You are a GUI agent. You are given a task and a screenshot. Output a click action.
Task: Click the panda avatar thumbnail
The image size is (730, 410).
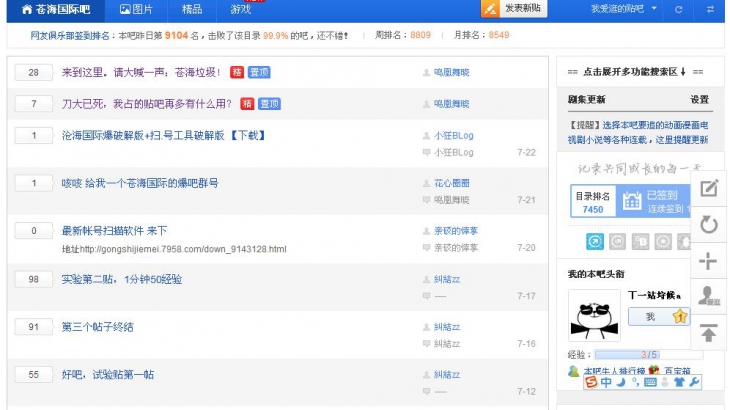point(595,315)
